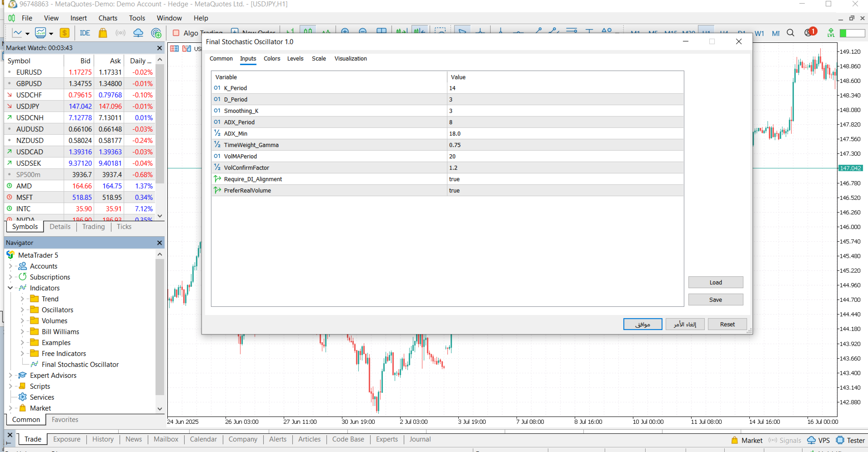The height and width of the screenshot is (452, 868).
Task: Open the VPS cloud icon in bottom bar
Action: pos(812,440)
